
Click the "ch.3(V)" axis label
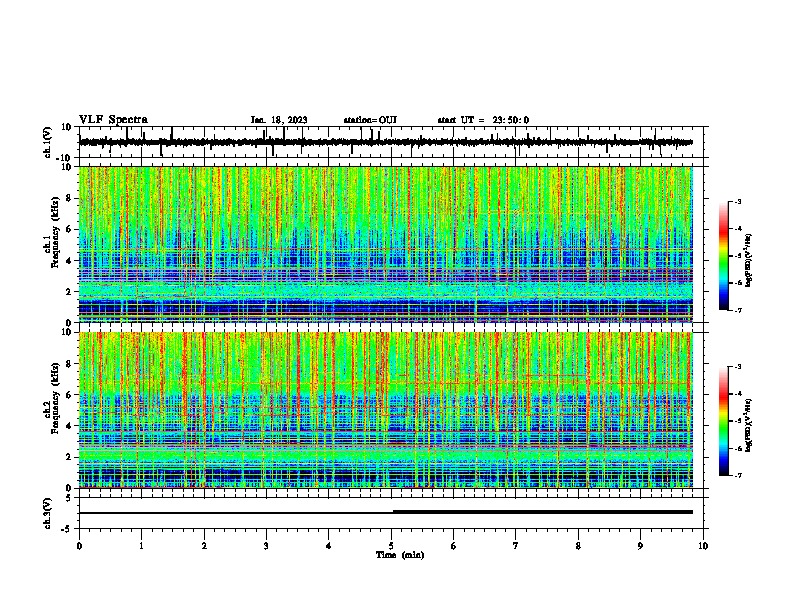pyautogui.click(x=48, y=514)
